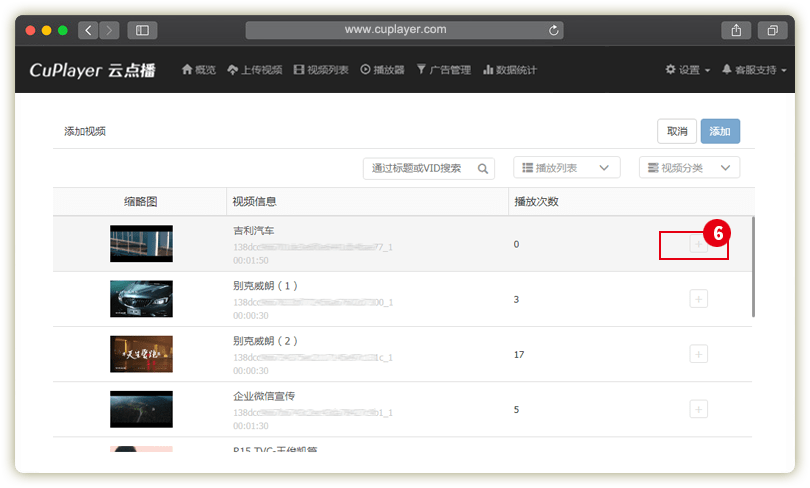Expand the 播放列表 dropdown

[x=566, y=168]
